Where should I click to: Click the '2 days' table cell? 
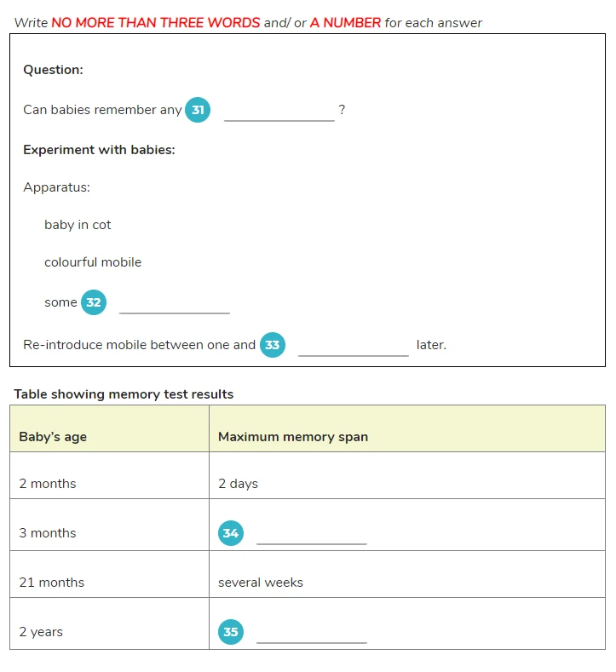407,475
